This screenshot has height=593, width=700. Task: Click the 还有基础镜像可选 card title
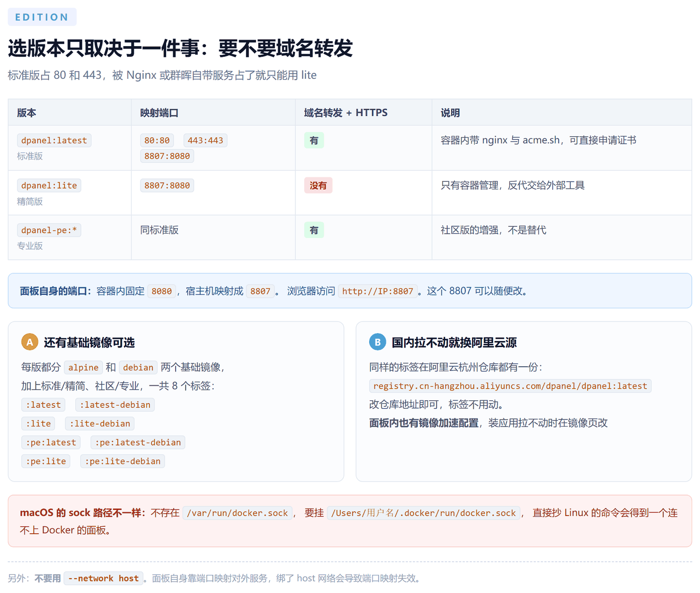tap(89, 342)
